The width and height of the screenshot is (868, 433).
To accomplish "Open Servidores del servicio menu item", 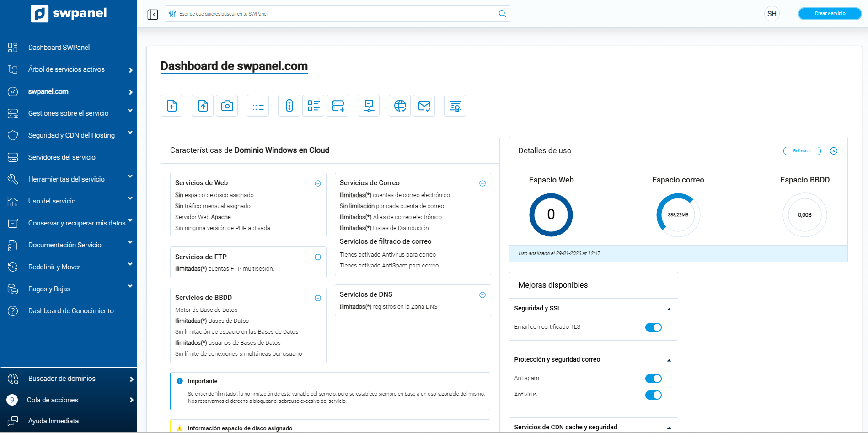I will [62, 157].
